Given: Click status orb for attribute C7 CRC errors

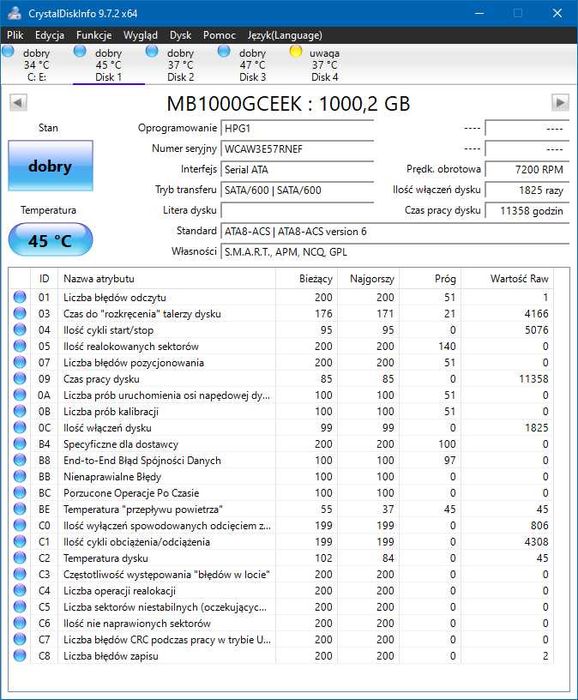Looking at the screenshot, I should [x=20, y=639].
